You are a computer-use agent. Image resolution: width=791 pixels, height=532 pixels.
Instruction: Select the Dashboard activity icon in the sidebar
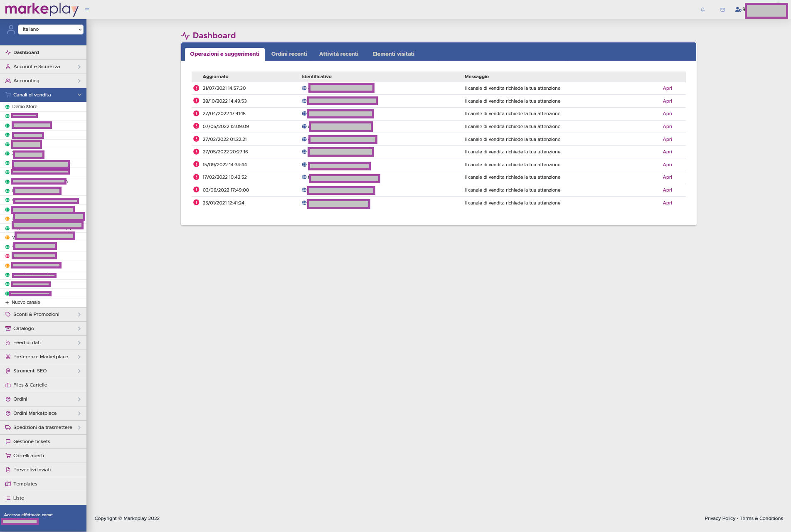(x=7, y=52)
